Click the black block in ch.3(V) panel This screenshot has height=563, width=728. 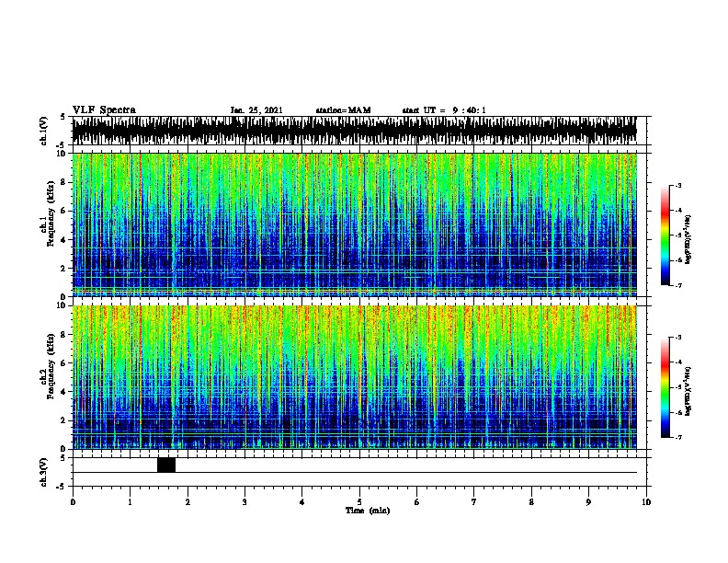pos(166,465)
